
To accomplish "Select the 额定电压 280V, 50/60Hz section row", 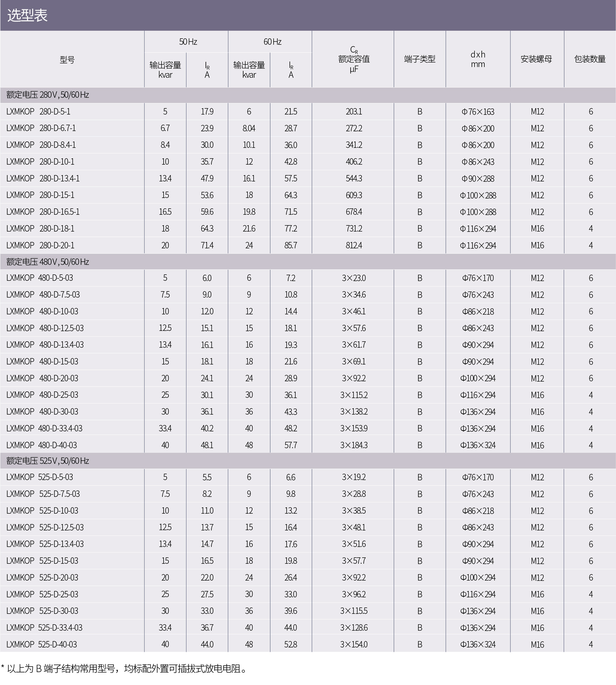I will [x=48, y=95].
